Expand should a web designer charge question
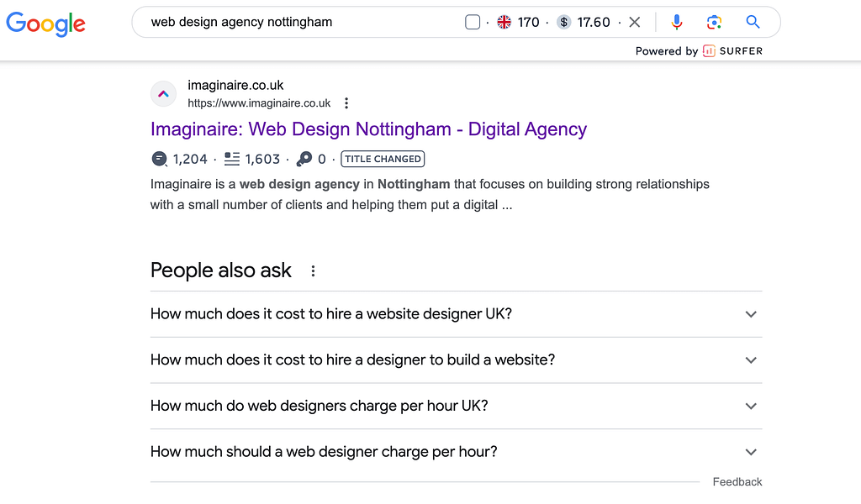 coord(456,452)
